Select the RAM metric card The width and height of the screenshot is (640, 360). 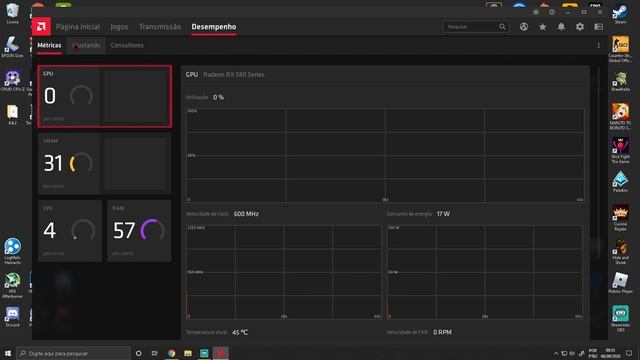tap(139, 231)
